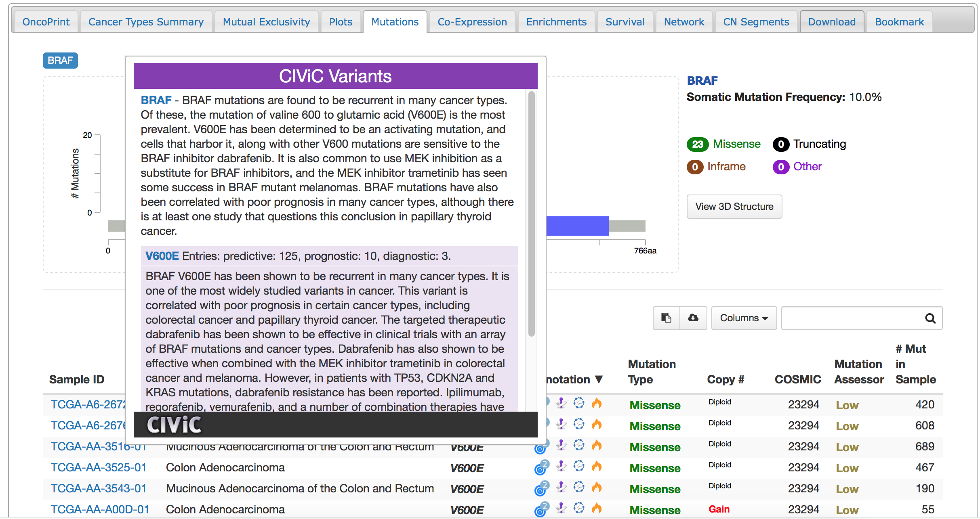The width and height of the screenshot is (980, 519).
Task: Select the Plots tab
Action: tap(341, 22)
